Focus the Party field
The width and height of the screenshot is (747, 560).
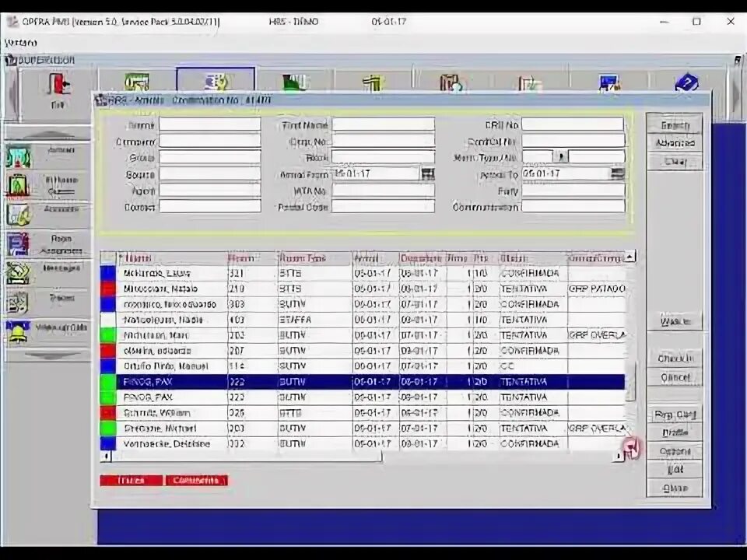[x=573, y=191]
